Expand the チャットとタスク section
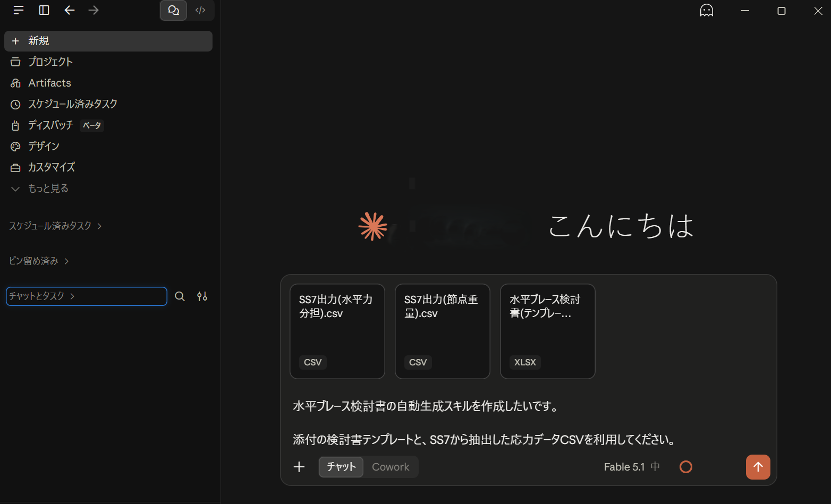The width and height of the screenshot is (831, 504). [x=87, y=296]
